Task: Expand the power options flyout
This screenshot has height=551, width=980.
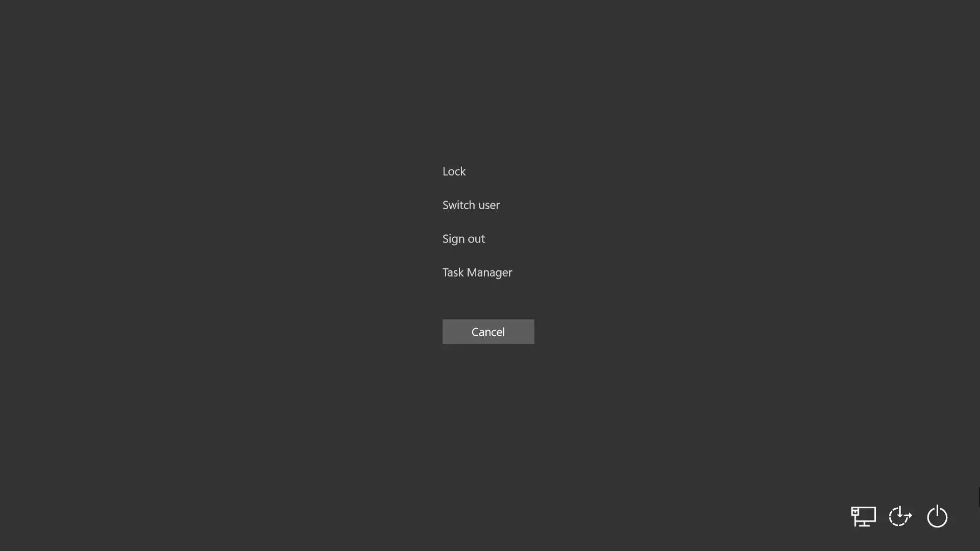Action: point(937,516)
